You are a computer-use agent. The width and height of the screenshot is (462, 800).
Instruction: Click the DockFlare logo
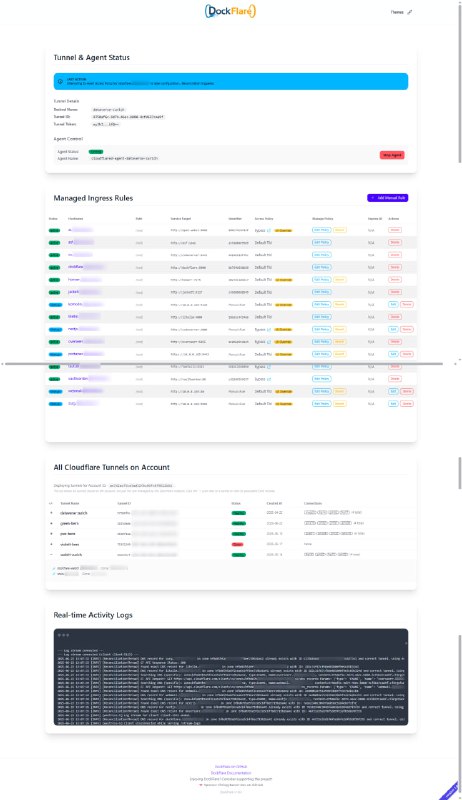point(230,11)
